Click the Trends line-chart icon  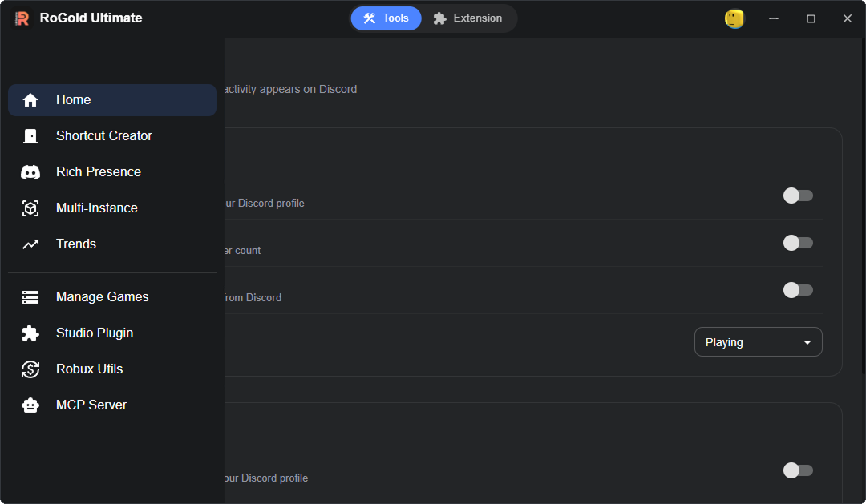point(30,244)
